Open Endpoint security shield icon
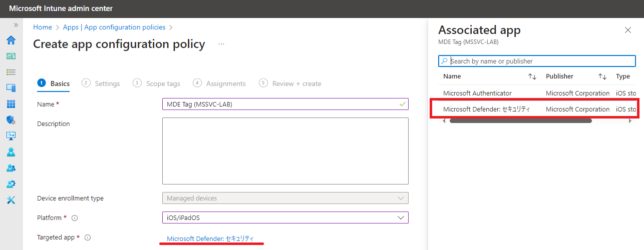The image size is (644, 250). coord(11,120)
